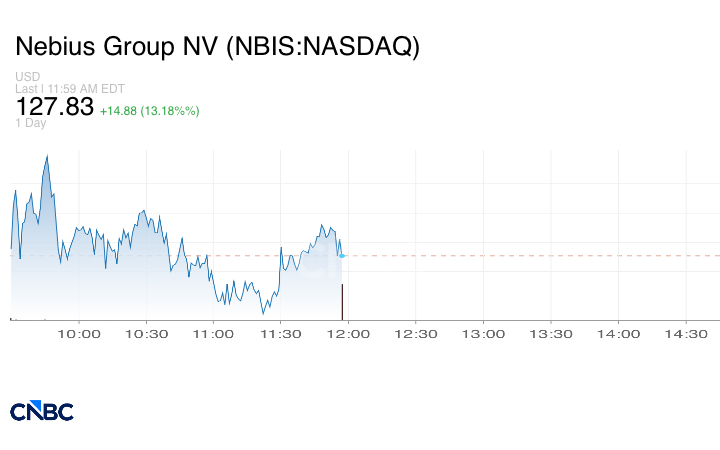Click the 13:30 time axis label
This screenshot has width=720, height=450.
click(551, 333)
